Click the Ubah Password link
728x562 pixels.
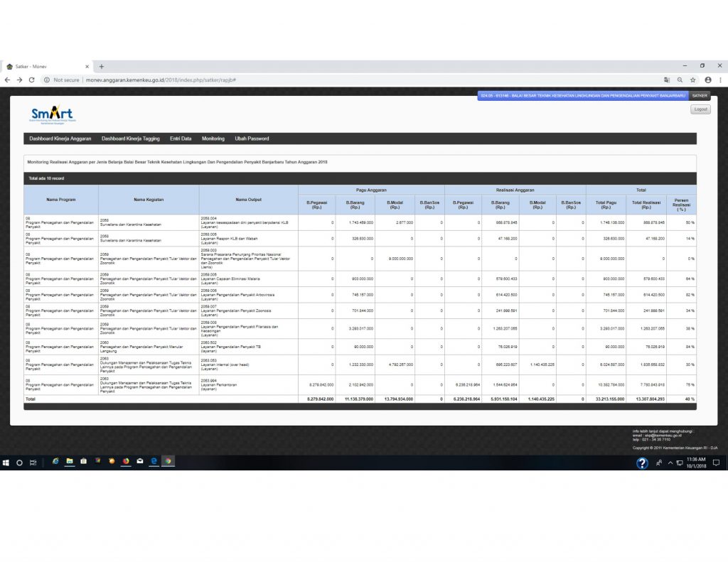click(x=252, y=139)
